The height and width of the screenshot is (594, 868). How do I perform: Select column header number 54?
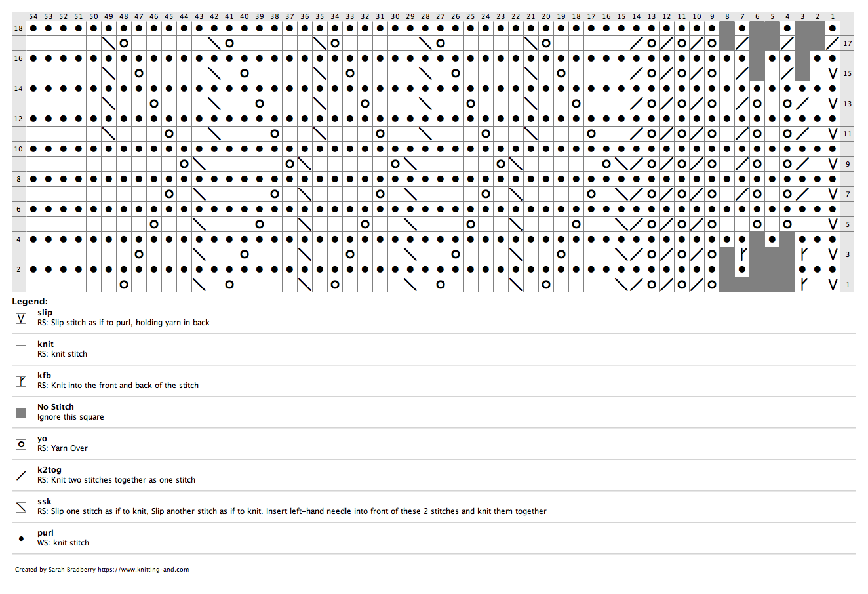33,16
